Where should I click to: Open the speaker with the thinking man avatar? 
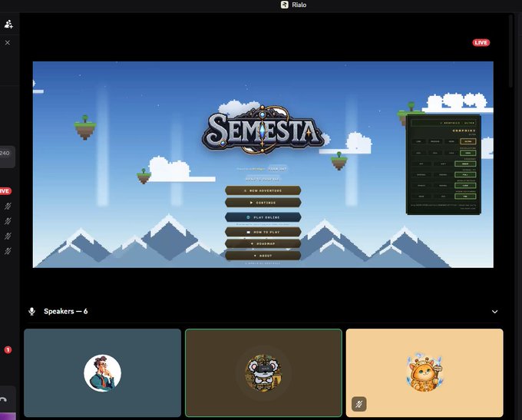(x=103, y=372)
